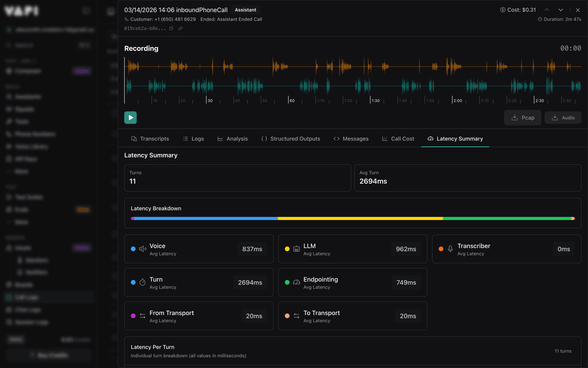Click the LLM robot icon
Image resolution: width=588 pixels, height=368 pixels.
point(296,249)
